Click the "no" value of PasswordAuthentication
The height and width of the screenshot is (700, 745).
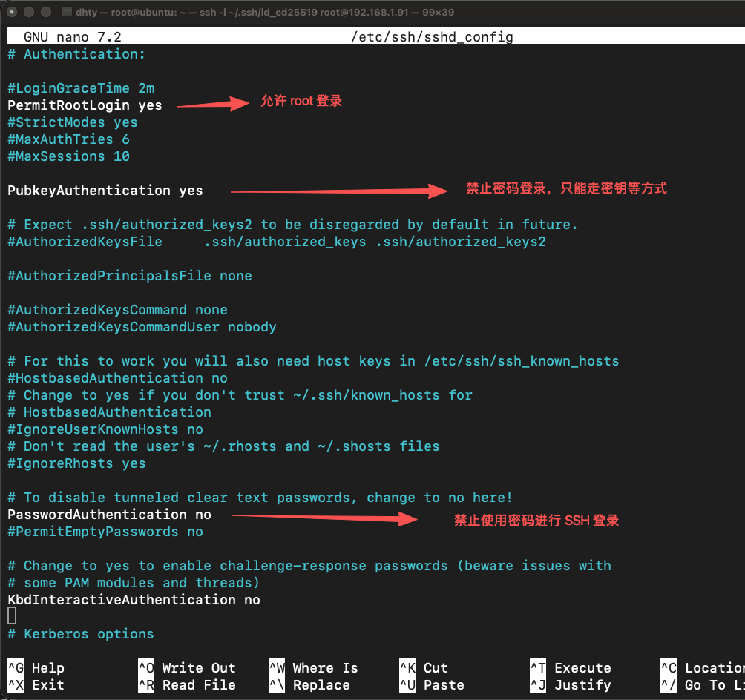[x=203, y=515]
